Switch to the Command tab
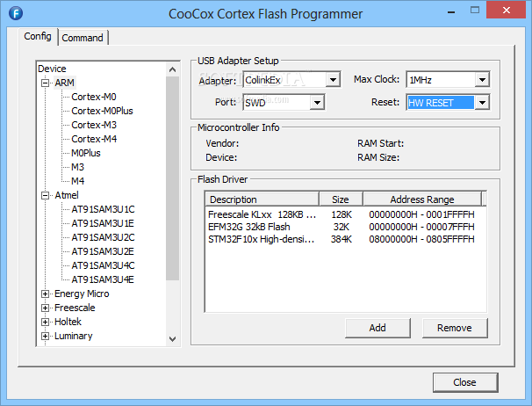Image resolution: width=532 pixels, height=406 pixels. (83, 38)
